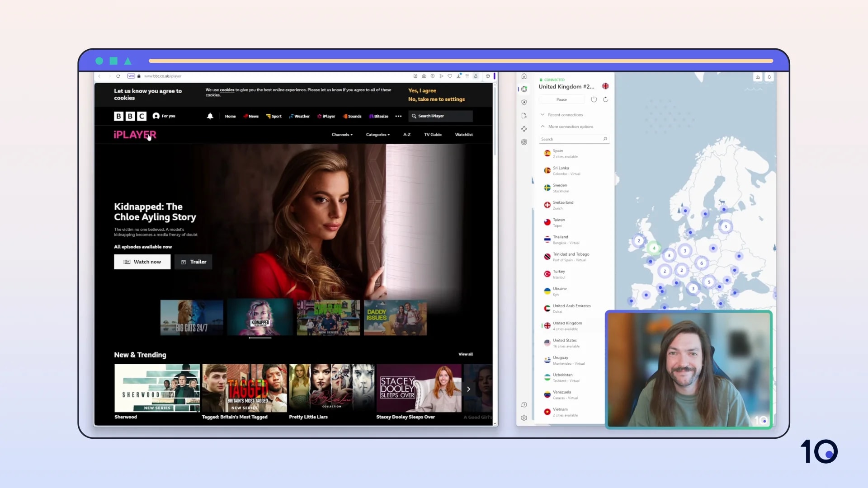Click the green UK cluster marker on map
This screenshot has width=868, height=488.
point(654,248)
